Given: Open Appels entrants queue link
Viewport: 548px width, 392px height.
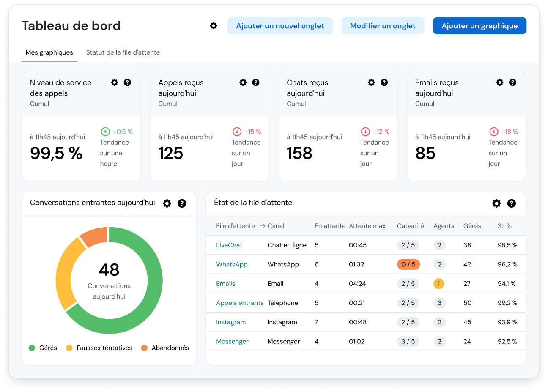Looking at the screenshot, I should pos(240,303).
